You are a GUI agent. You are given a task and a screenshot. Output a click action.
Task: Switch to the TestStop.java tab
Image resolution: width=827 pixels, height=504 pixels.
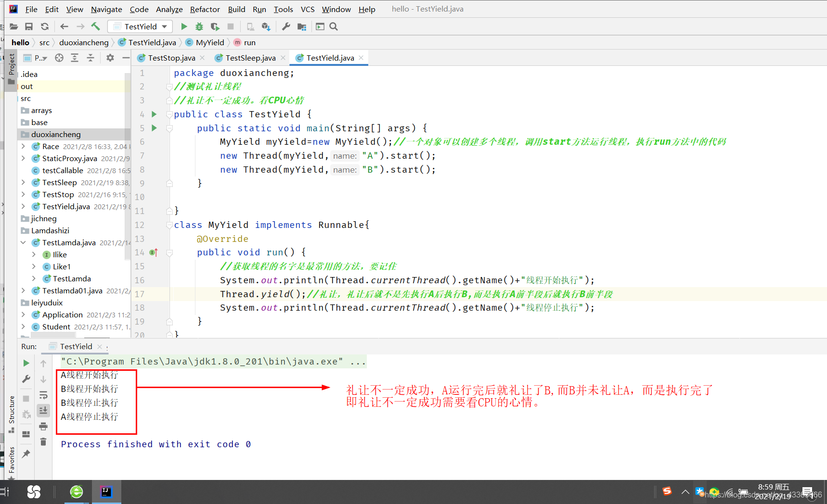pyautogui.click(x=171, y=58)
